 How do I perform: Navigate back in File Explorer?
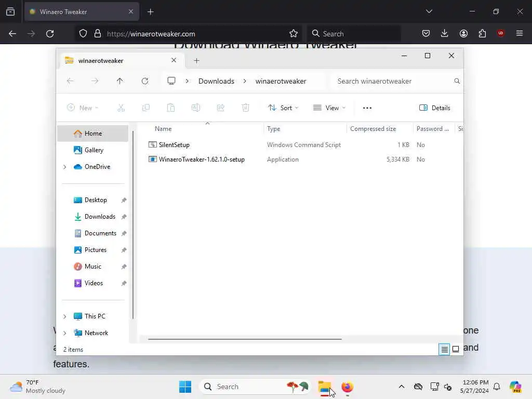click(70, 81)
